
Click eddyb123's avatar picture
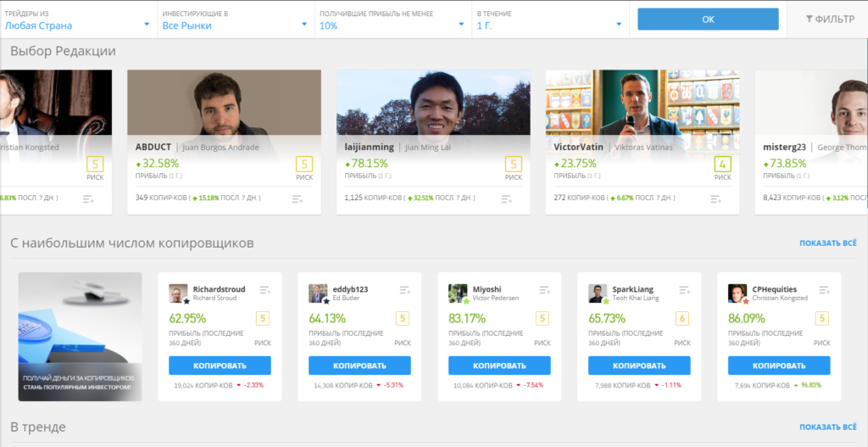coord(318,293)
